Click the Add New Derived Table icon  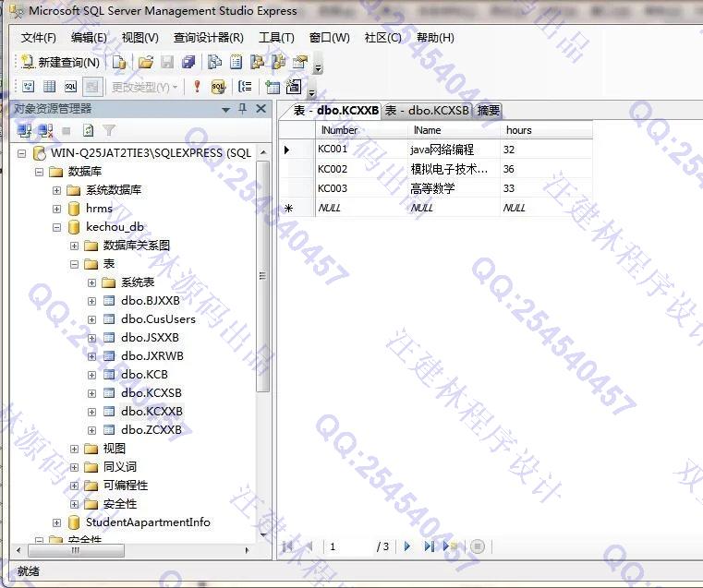pyautogui.click(x=294, y=86)
